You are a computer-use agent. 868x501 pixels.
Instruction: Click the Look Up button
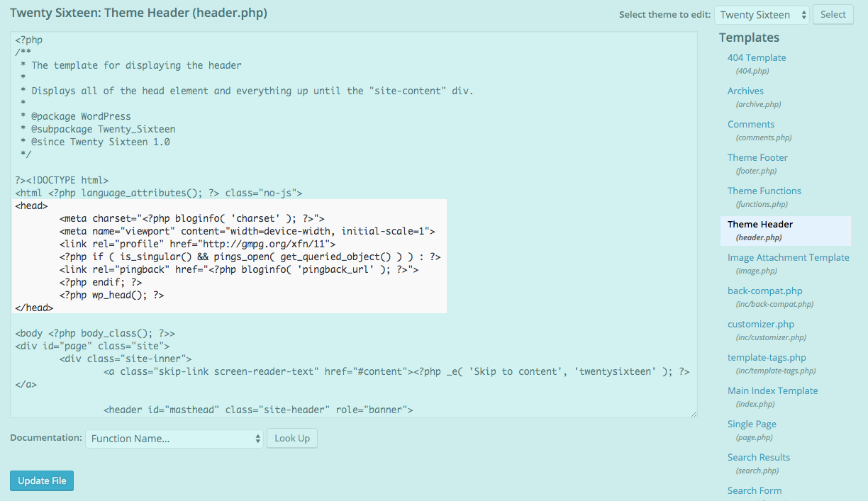point(292,439)
